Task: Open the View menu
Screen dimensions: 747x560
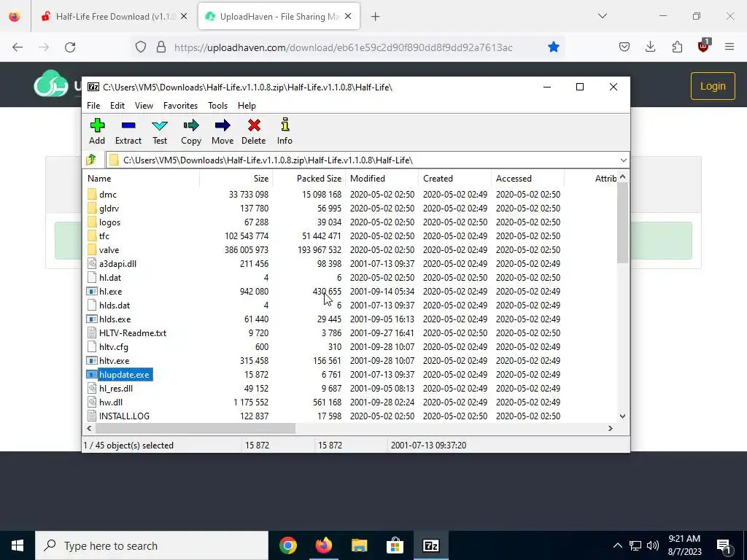Action: click(x=144, y=106)
